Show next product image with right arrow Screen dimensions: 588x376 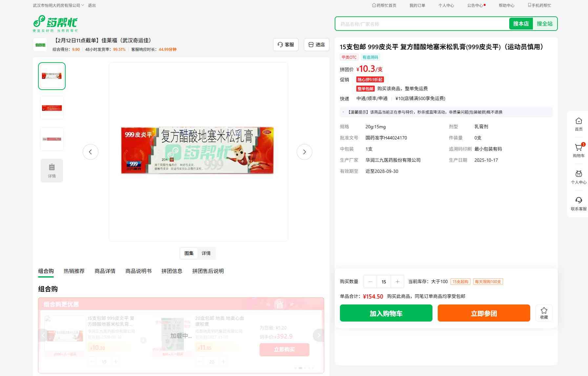[x=304, y=152]
